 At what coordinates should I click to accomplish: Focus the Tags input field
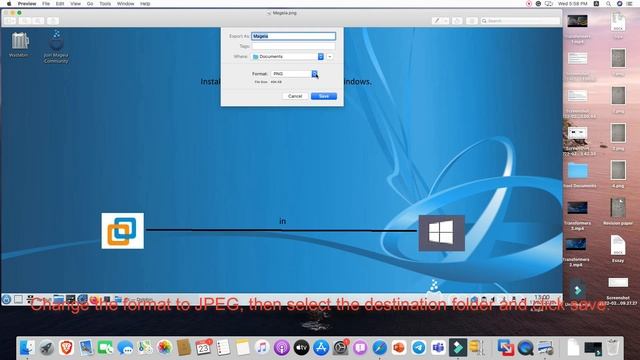tap(293, 46)
